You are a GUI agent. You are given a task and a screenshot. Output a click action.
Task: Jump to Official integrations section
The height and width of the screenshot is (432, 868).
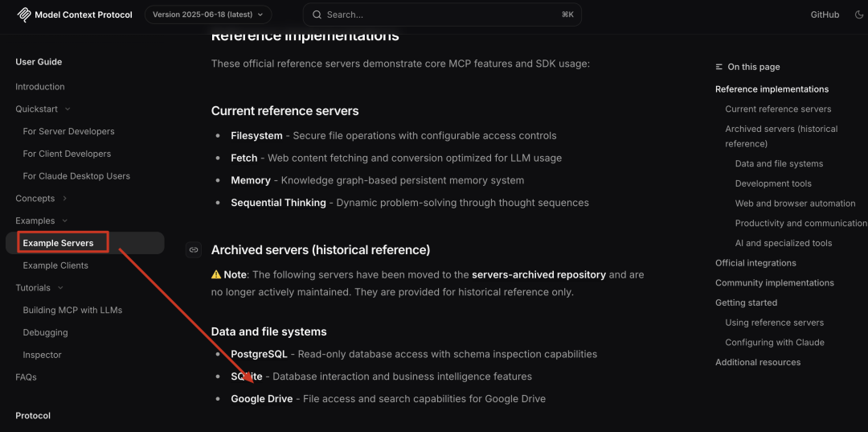tap(755, 263)
